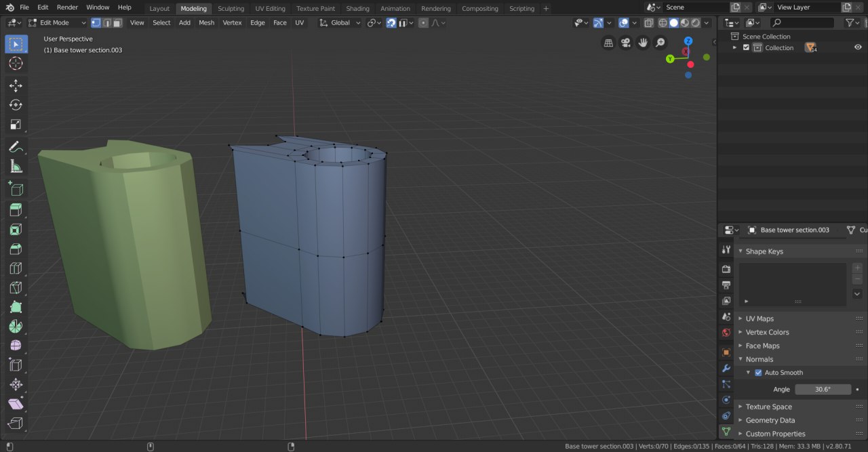Hide Collection with eye icon
This screenshot has height=452, width=868.
click(x=858, y=47)
